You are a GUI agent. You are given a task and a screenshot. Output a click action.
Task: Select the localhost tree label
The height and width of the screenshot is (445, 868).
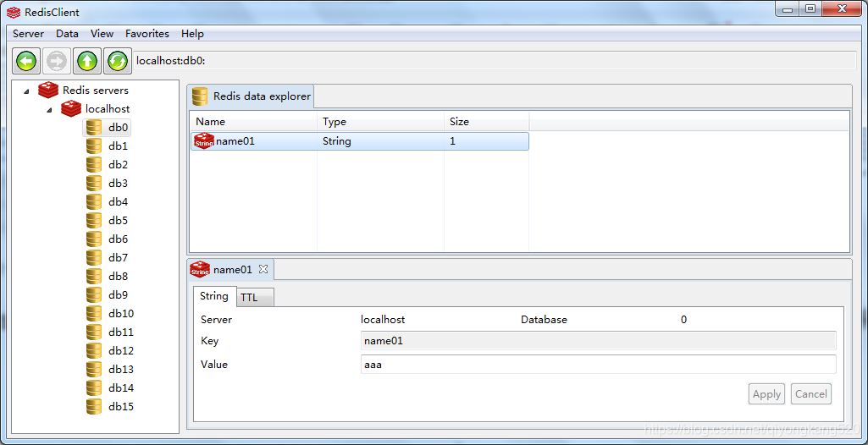[108, 109]
